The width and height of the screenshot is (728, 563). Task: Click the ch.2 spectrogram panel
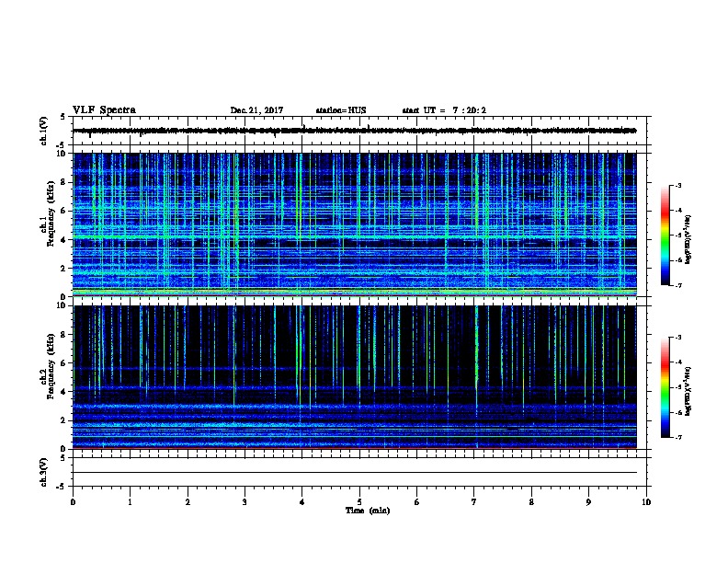pos(359,377)
